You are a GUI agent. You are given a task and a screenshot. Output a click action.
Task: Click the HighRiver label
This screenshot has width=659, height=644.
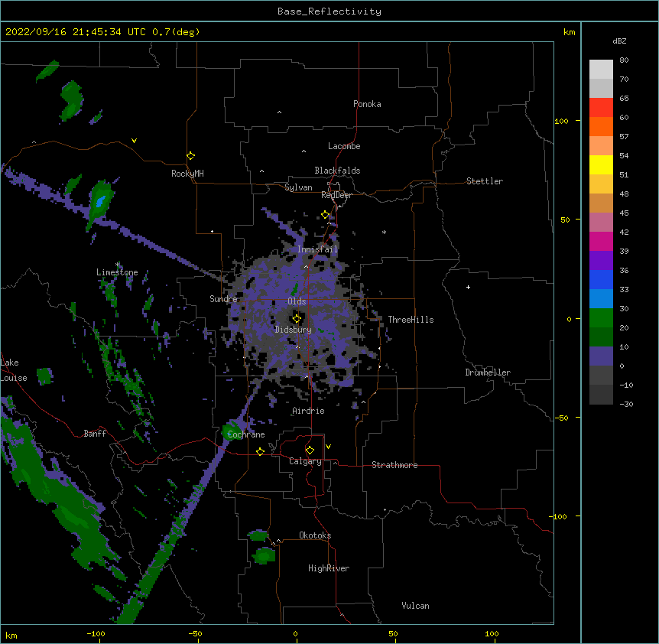click(329, 568)
